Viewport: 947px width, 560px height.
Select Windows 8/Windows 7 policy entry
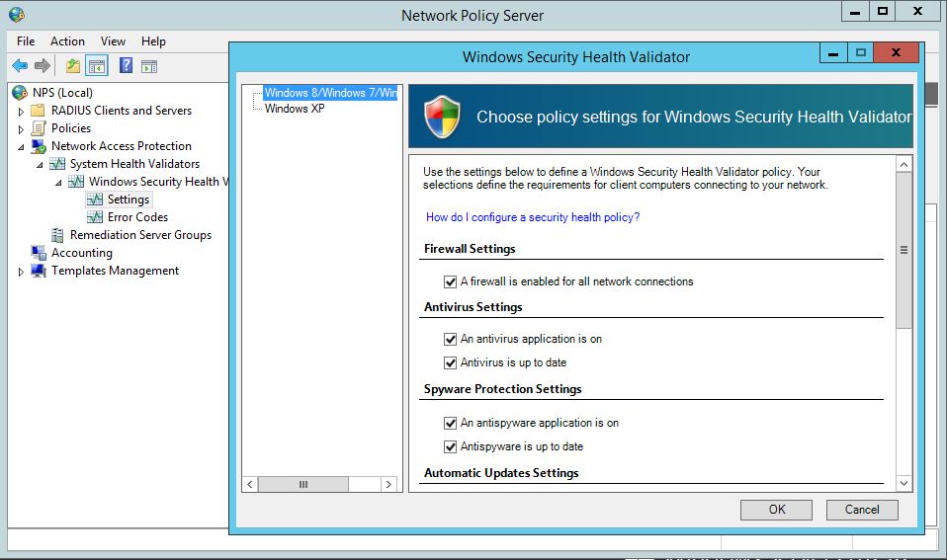point(330,92)
